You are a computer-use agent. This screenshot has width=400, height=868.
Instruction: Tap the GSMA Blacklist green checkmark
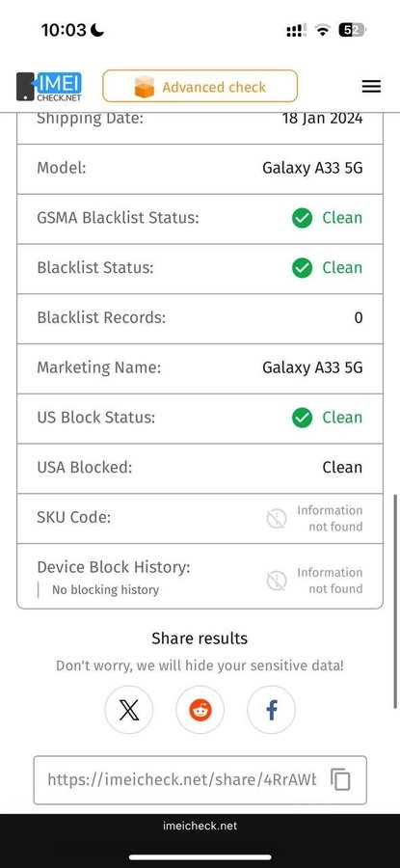pos(302,218)
